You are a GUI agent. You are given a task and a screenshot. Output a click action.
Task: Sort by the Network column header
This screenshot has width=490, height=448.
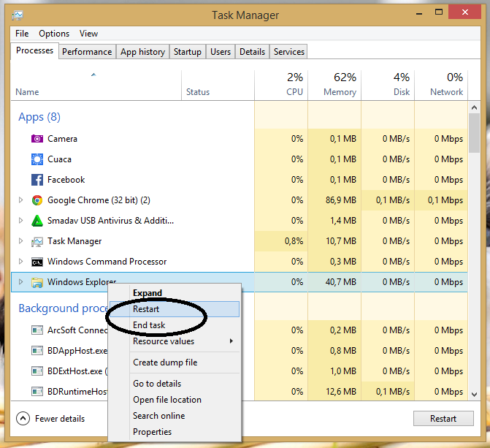[441, 85]
